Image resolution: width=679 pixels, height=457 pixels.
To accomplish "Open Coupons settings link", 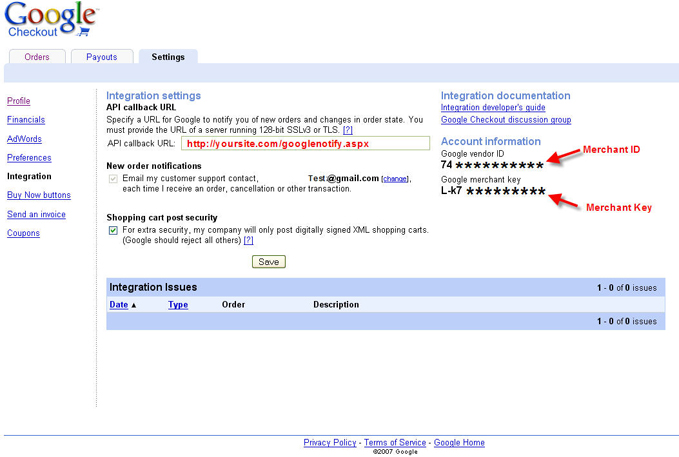I will [x=23, y=233].
